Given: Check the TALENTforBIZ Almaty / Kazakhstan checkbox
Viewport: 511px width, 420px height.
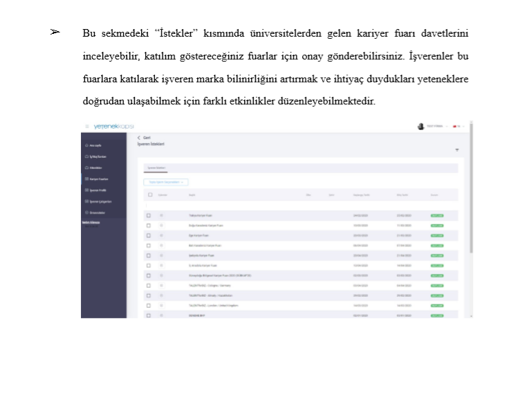Looking at the screenshot, I should [149, 295].
